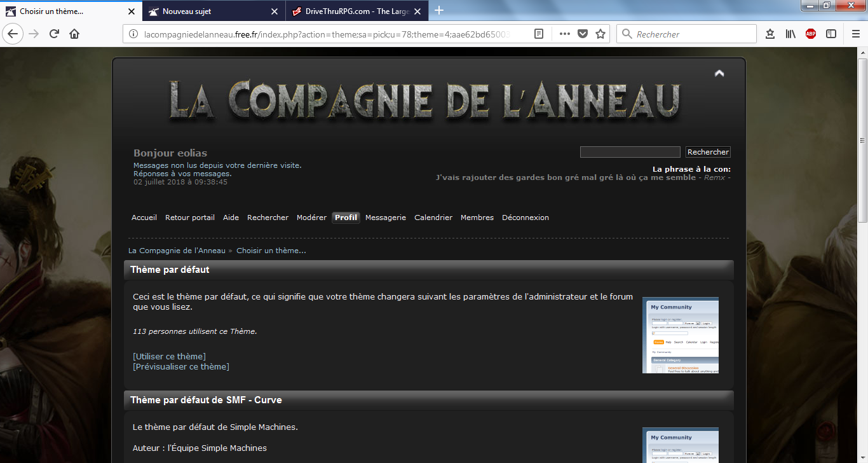Screen dimensions: 868x463
Task: Open page actions three-dot menu
Action: 564,34
